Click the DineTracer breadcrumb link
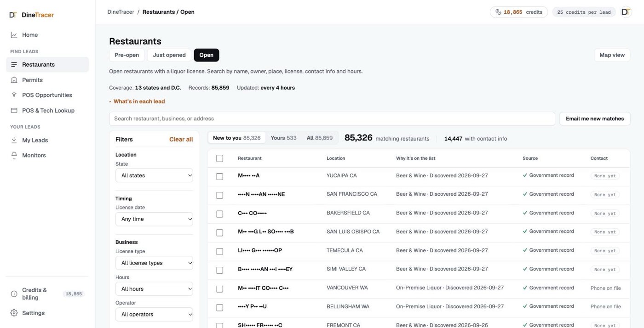 [121, 12]
